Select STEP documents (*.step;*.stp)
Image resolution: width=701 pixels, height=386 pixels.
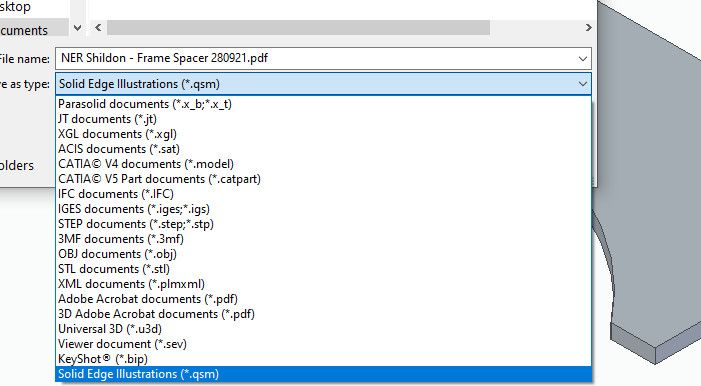[323, 224]
